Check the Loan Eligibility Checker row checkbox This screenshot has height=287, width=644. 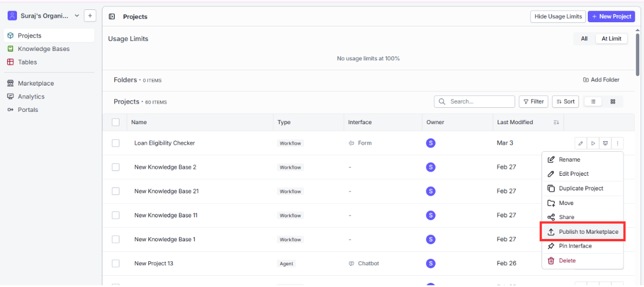click(116, 143)
